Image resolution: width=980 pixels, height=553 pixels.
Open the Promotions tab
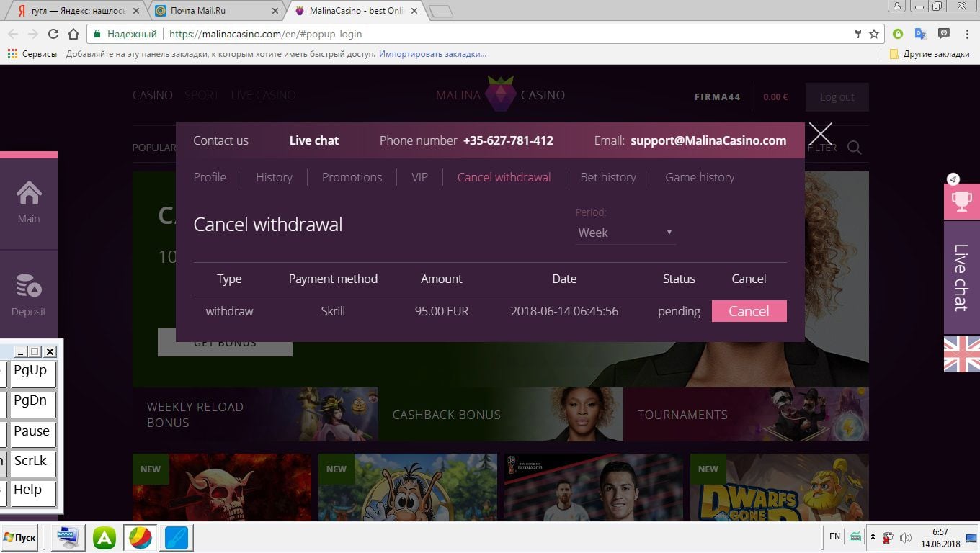pyautogui.click(x=352, y=177)
